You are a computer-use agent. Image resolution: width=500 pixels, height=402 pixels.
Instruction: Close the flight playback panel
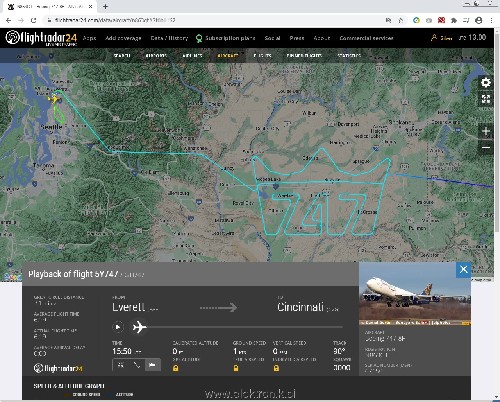coord(463,269)
